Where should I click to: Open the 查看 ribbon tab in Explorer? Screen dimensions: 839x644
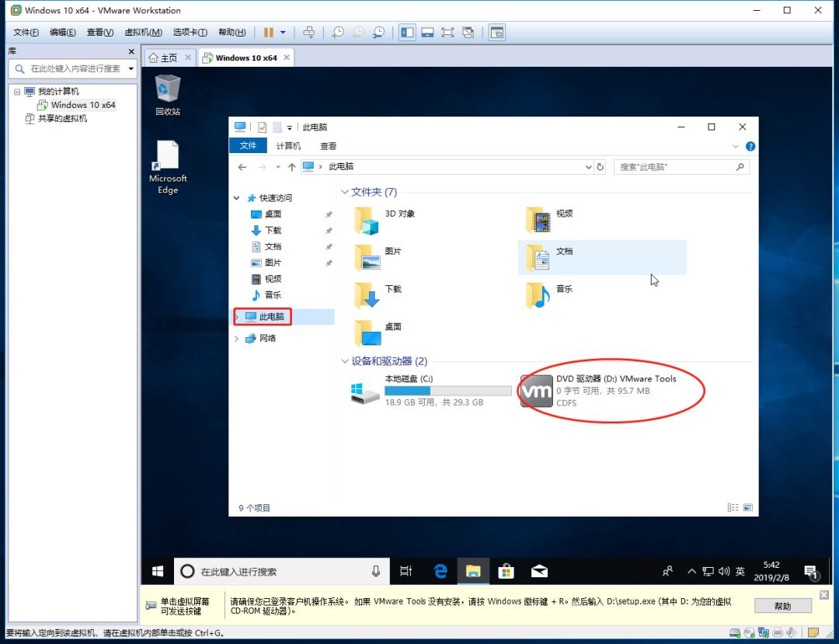click(x=328, y=146)
